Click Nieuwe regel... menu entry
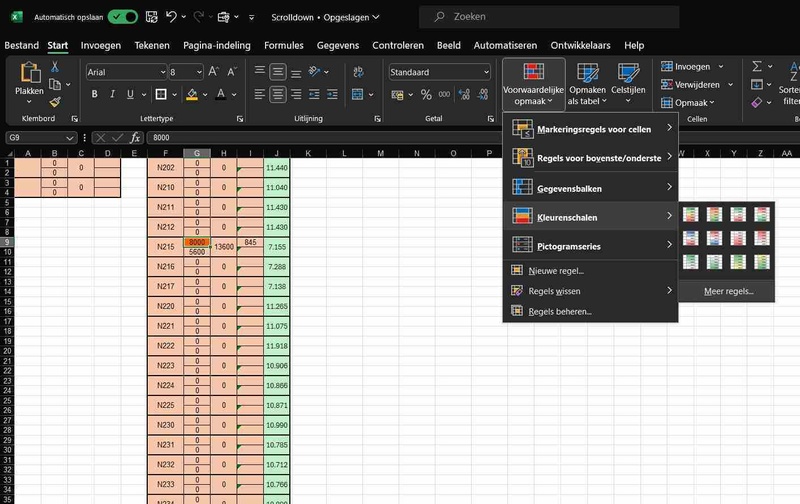The width and height of the screenshot is (800, 504). tap(590, 270)
